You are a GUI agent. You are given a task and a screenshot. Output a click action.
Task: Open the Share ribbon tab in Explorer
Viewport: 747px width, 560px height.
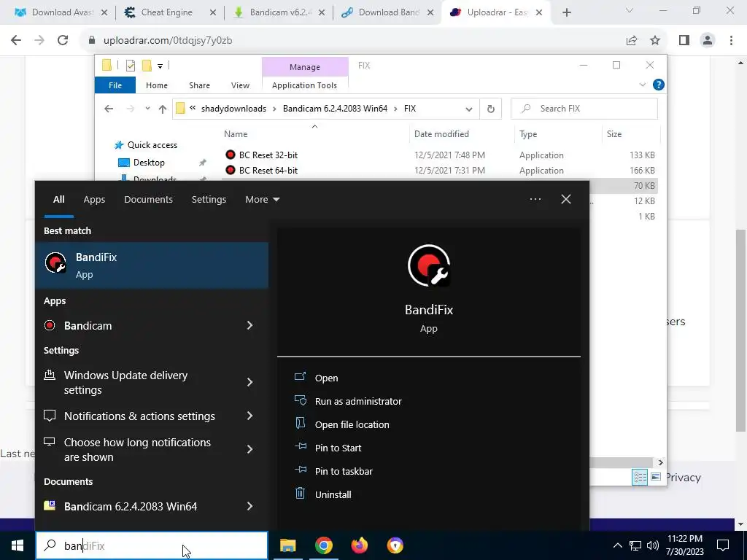pos(199,85)
